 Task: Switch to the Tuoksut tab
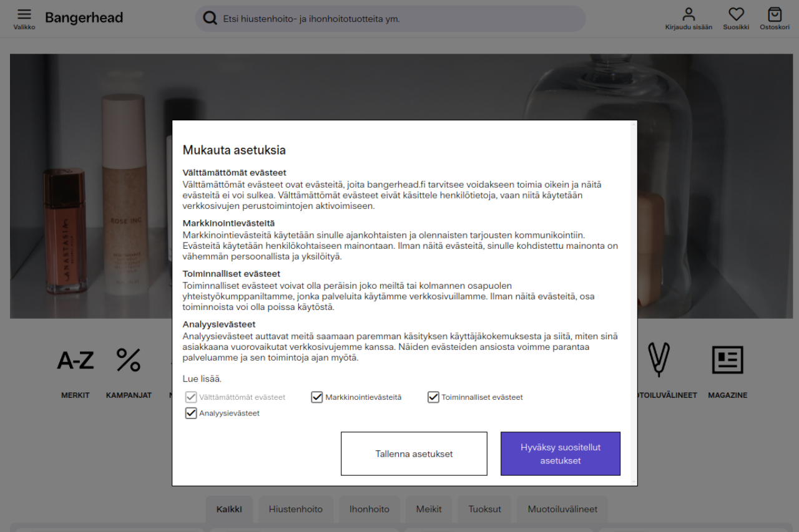click(x=485, y=509)
